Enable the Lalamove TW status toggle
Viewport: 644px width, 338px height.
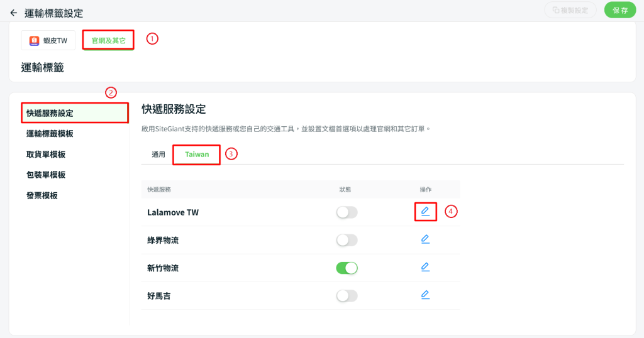[347, 212]
